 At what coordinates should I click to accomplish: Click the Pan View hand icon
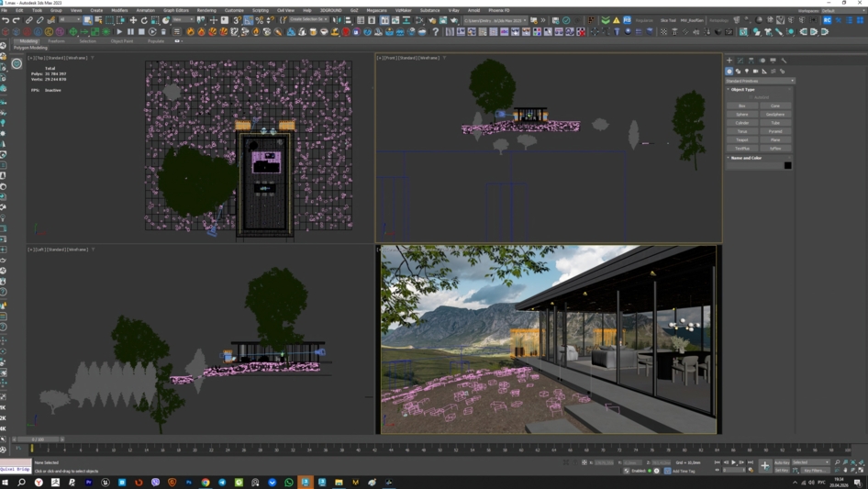pyautogui.click(x=845, y=470)
